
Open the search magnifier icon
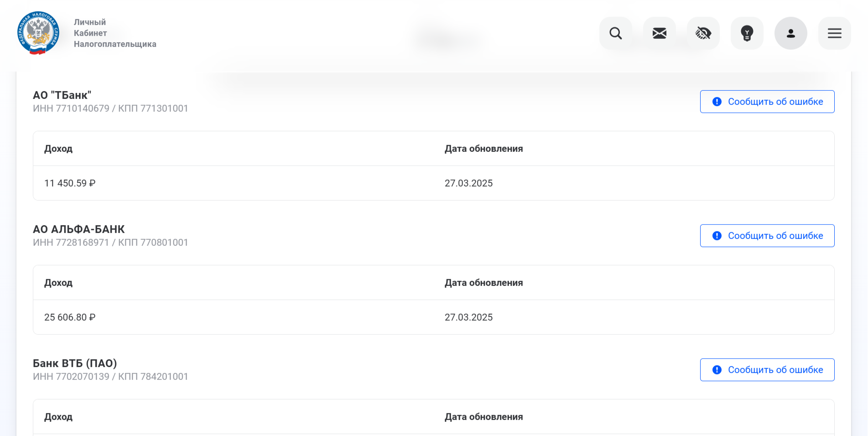click(x=615, y=33)
